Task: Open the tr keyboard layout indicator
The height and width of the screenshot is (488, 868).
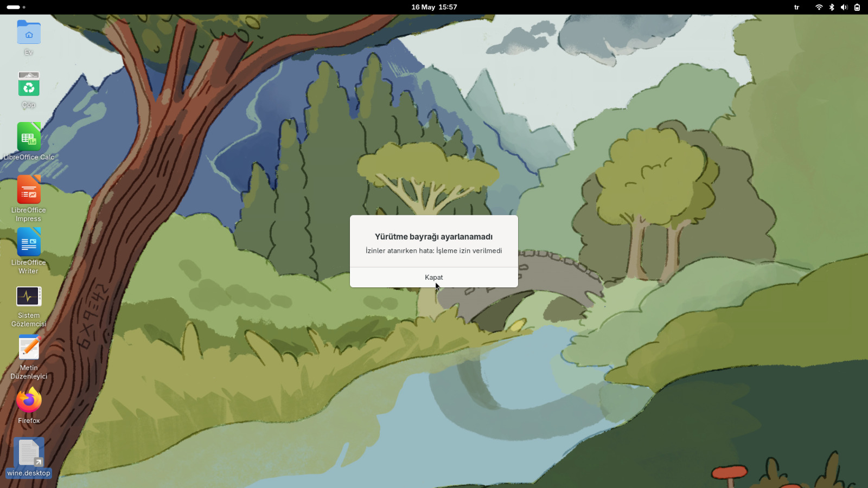Action: click(797, 7)
